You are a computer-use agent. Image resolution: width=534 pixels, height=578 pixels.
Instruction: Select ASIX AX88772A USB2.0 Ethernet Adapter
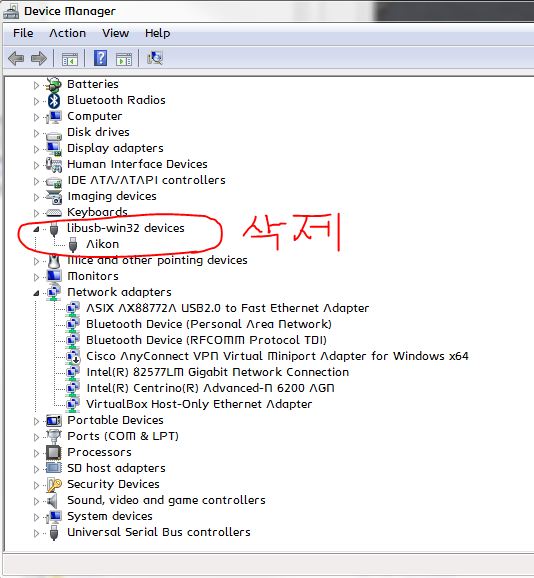pyautogui.click(x=227, y=308)
